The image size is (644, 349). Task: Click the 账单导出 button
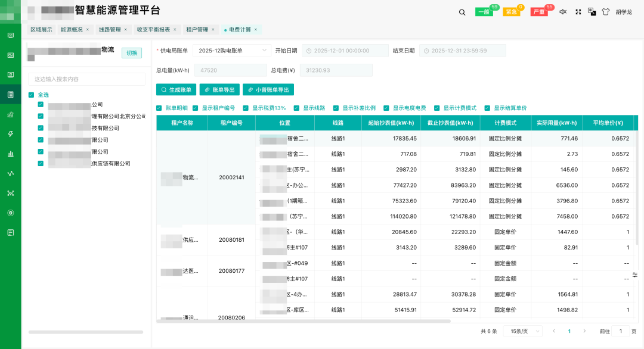(x=219, y=90)
